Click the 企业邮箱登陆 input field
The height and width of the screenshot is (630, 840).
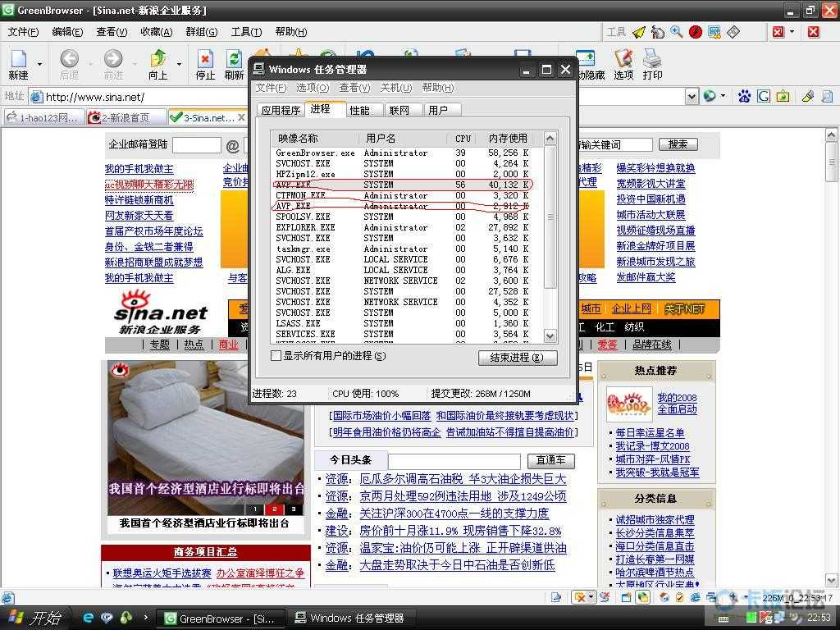point(197,144)
